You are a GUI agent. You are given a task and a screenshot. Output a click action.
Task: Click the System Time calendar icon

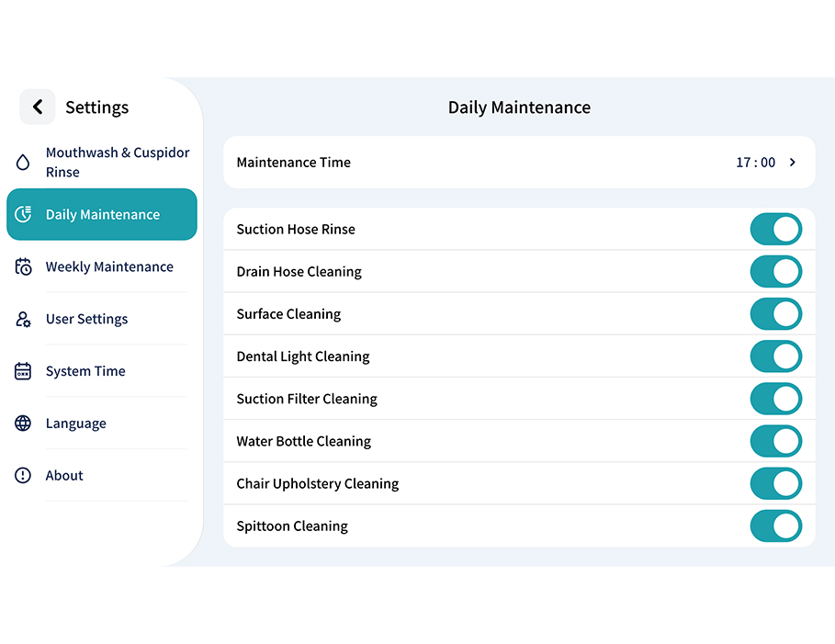point(24,372)
